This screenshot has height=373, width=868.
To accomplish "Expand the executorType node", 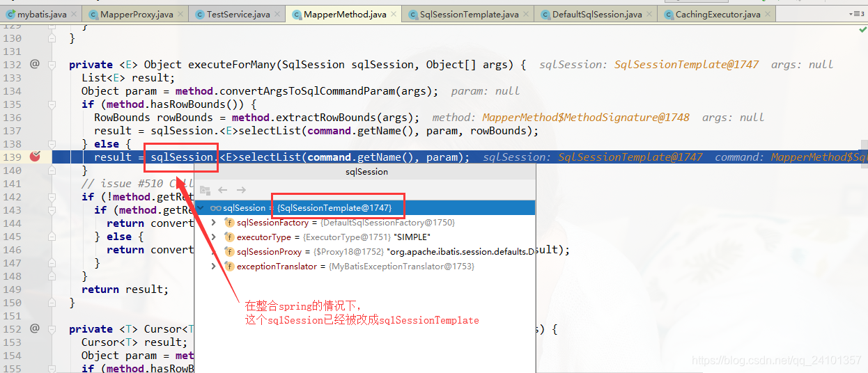I will [214, 237].
